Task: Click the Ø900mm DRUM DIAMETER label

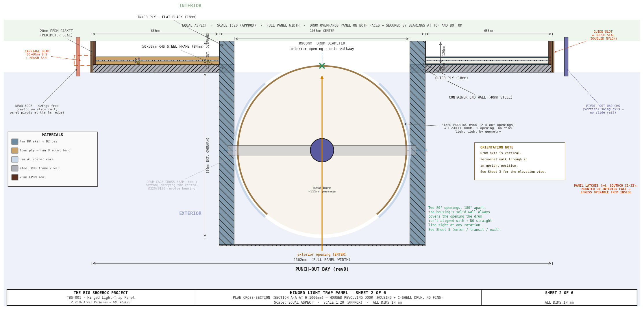Action: [x=322, y=44]
